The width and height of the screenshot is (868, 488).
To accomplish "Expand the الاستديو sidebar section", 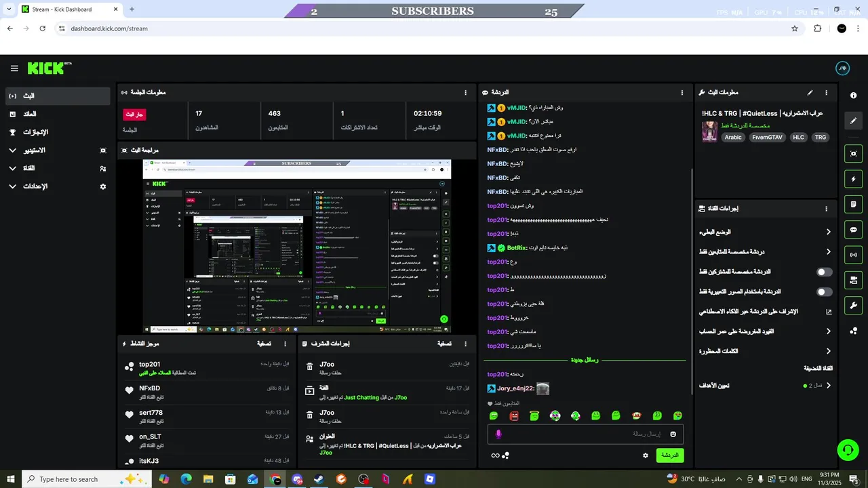I will point(58,150).
